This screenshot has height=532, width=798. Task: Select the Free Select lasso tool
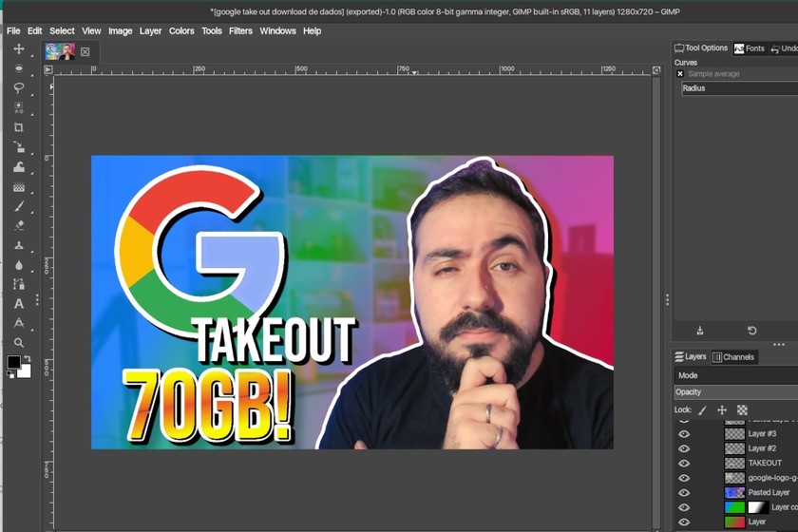18,87
